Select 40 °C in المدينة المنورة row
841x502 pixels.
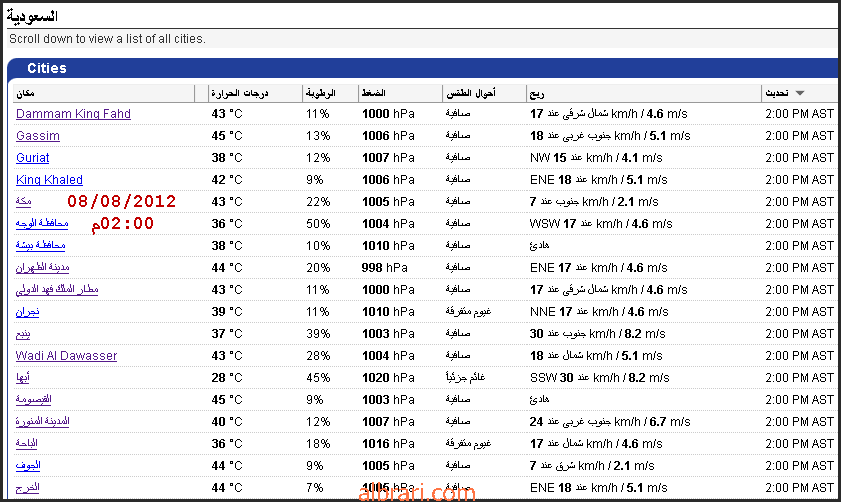click(227, 422)
